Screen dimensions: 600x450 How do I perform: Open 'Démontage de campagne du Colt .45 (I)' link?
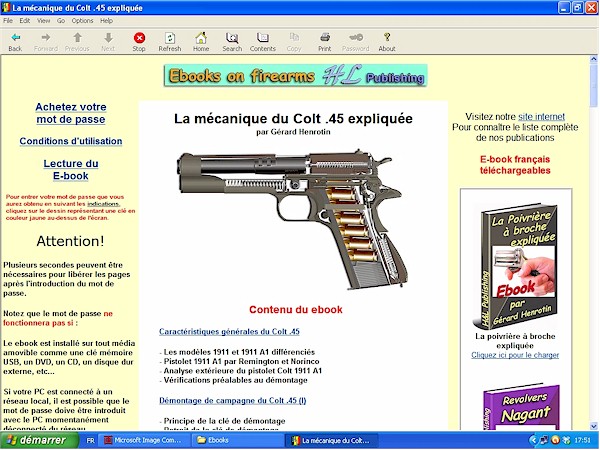coord(233,401)
